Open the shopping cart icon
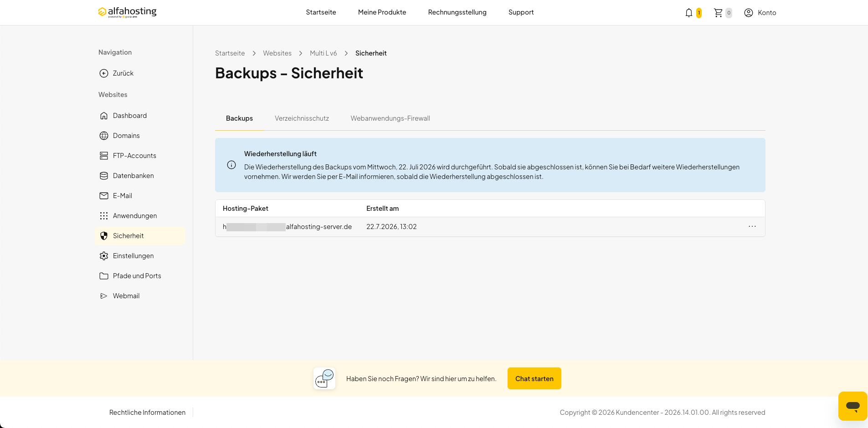Viewport: 868px width, 428px height. click(x=718, y=13)
